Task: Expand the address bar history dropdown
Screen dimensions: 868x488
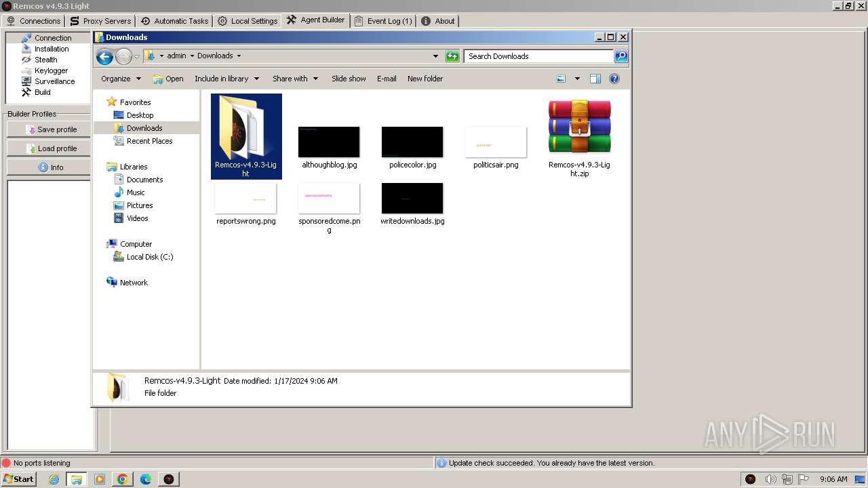Action: (x=435, y=56)
